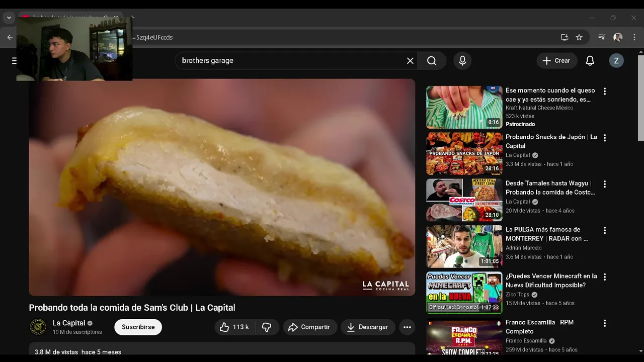Open the notifications bell
This screenshot has height=362, width=644.
[x=590, y=61]
